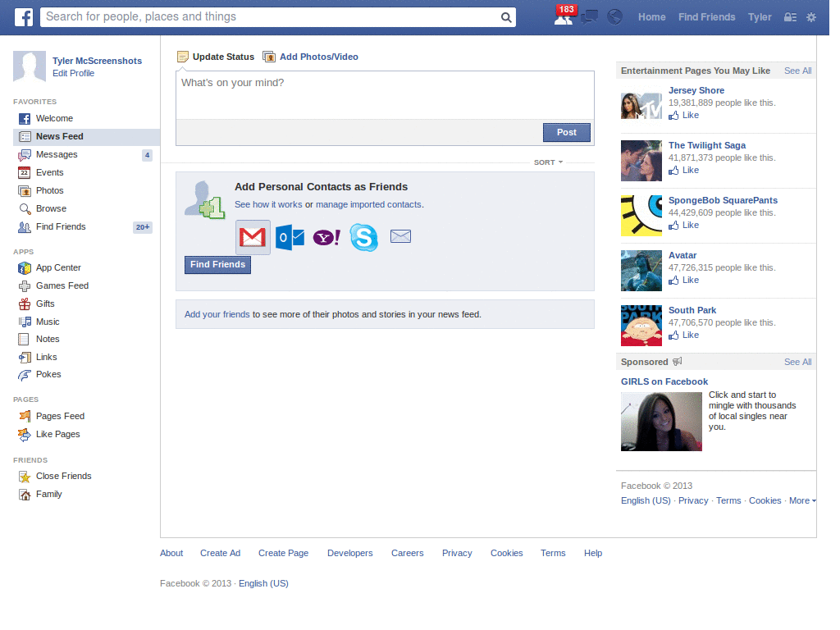This screenshot has width=840, height=630.
Task: Expand the More footer dropdown
Action: [x=802, y=500]
